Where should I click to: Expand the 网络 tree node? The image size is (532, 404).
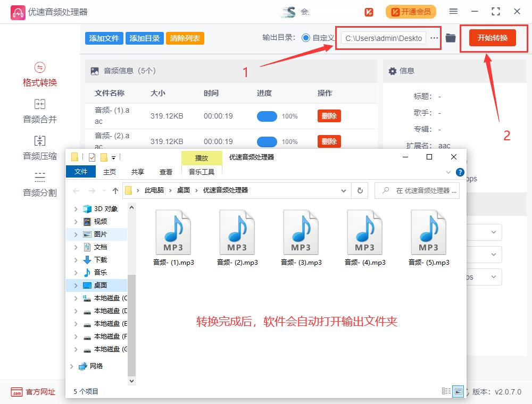[x=72, y=366]
